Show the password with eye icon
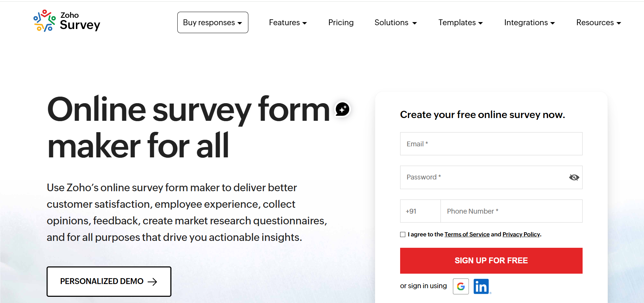644x303 pixels. click(x=574, y=177)
